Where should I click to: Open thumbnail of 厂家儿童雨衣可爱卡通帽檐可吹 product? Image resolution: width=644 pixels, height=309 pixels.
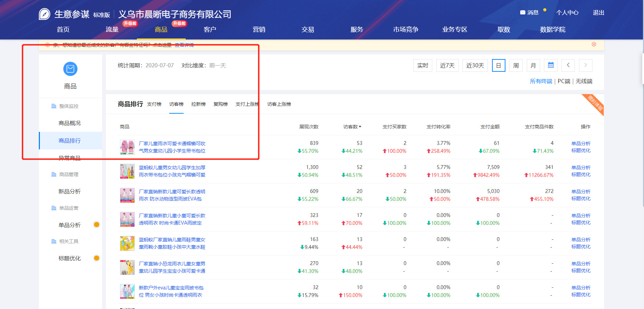tap(127, 147)
